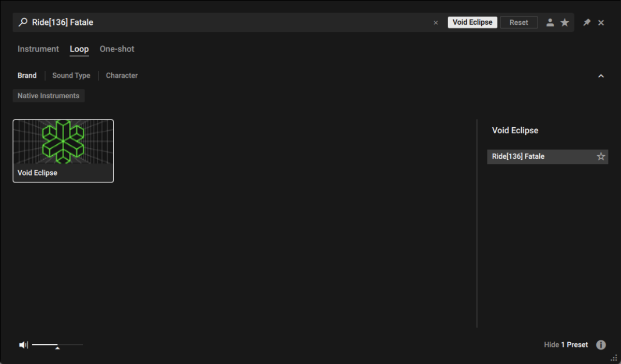Collapse the filter section with the chevron

click(x=601, y=76)
